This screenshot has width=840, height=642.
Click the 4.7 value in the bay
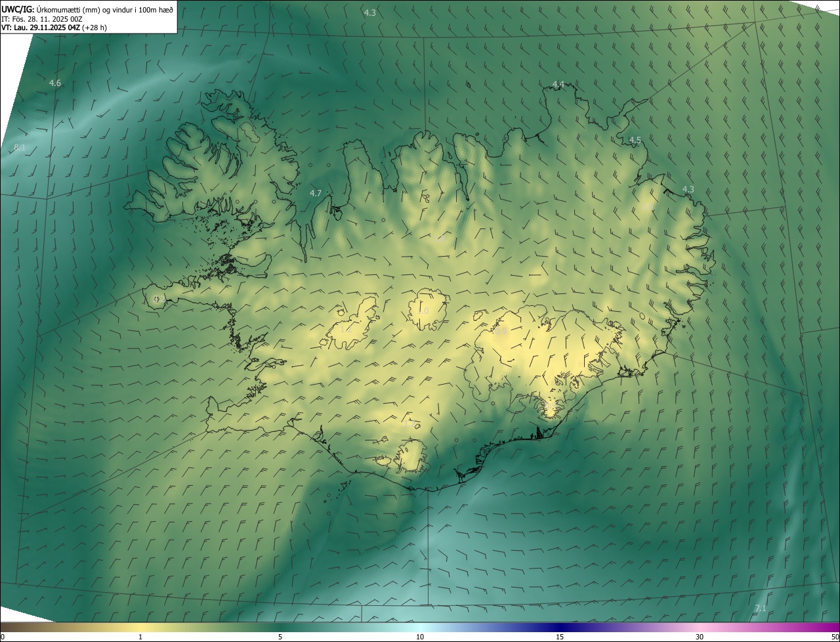tap(316, 193)
